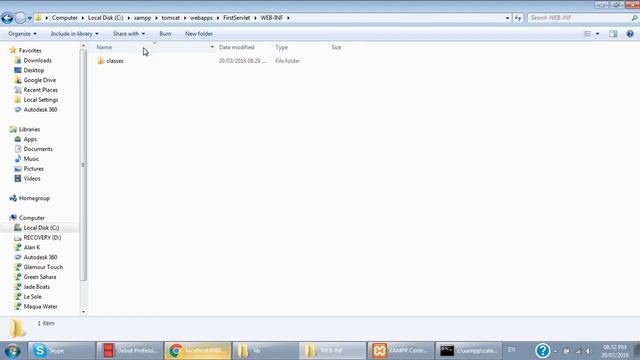Open RECOVERY (D:) drive
This screenshot has height=360, width=640.
tap(42, 238)
